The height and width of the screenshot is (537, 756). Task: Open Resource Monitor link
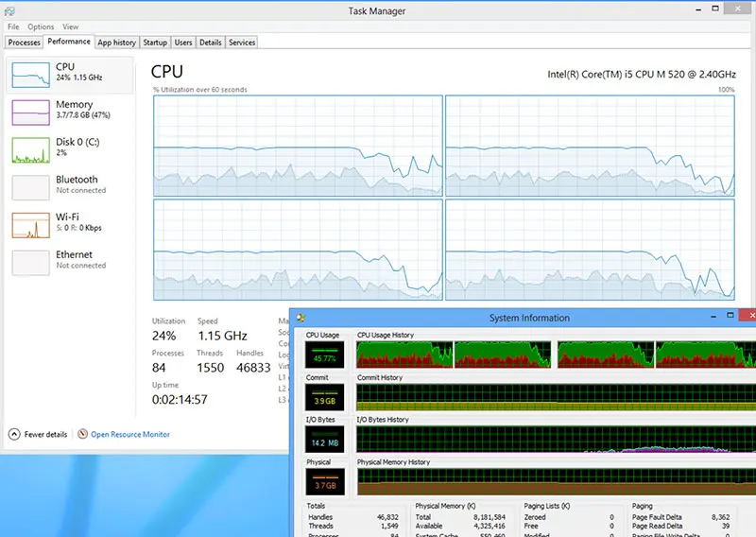[x=130, y=434]
